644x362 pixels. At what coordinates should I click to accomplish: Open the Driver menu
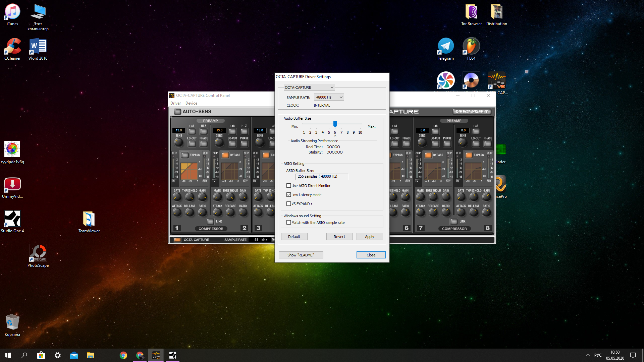pyautogui.click(x=175, y=103)
